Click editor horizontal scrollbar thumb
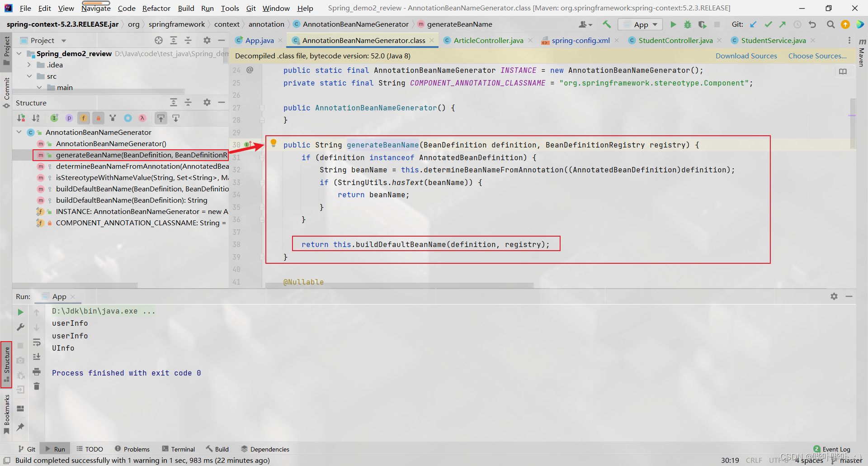This screenshot has height=466, width=868. tap(400, 285)
